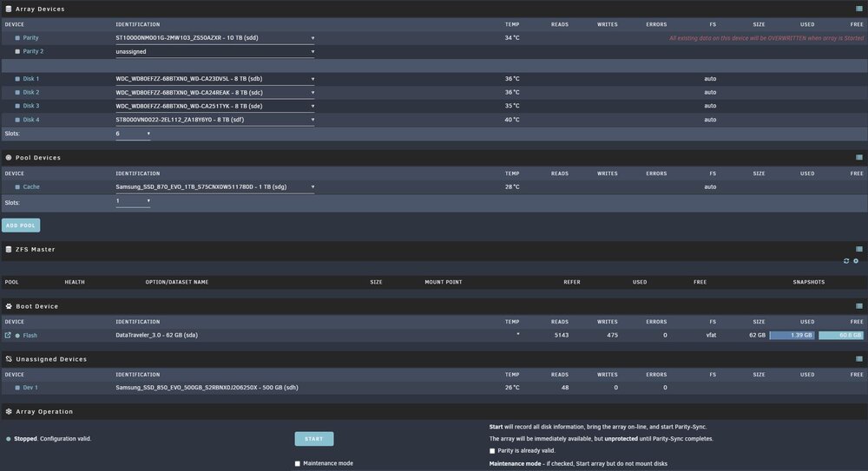This screenshot has height=471, width=868.
Task: Toggle ZFS Master section view icon
Action: pos(859,250)
